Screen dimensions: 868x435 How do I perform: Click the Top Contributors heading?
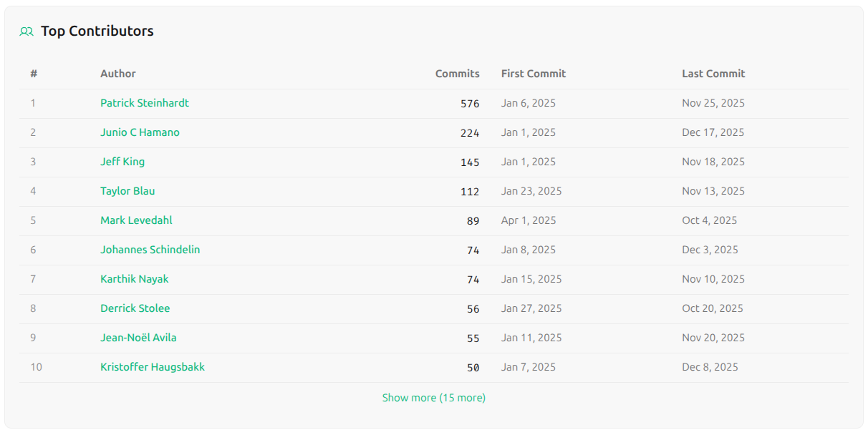coord(98,31)
